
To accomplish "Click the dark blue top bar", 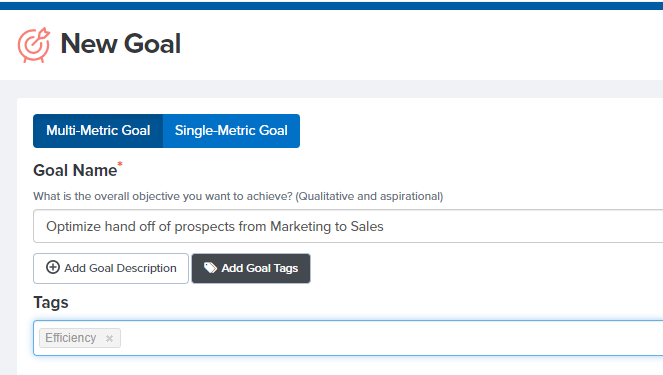I will (332, 5).
